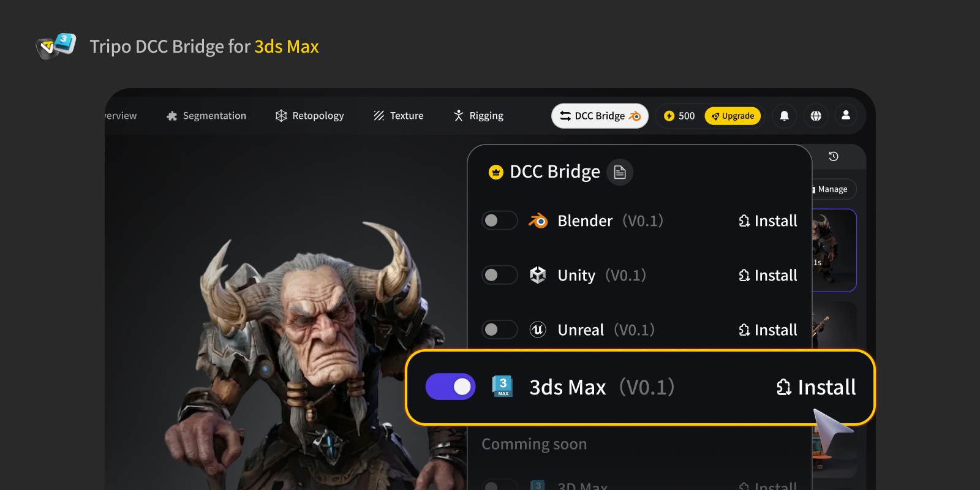
Task: Click the yellow Upgrade button
Action: point(733,116)
